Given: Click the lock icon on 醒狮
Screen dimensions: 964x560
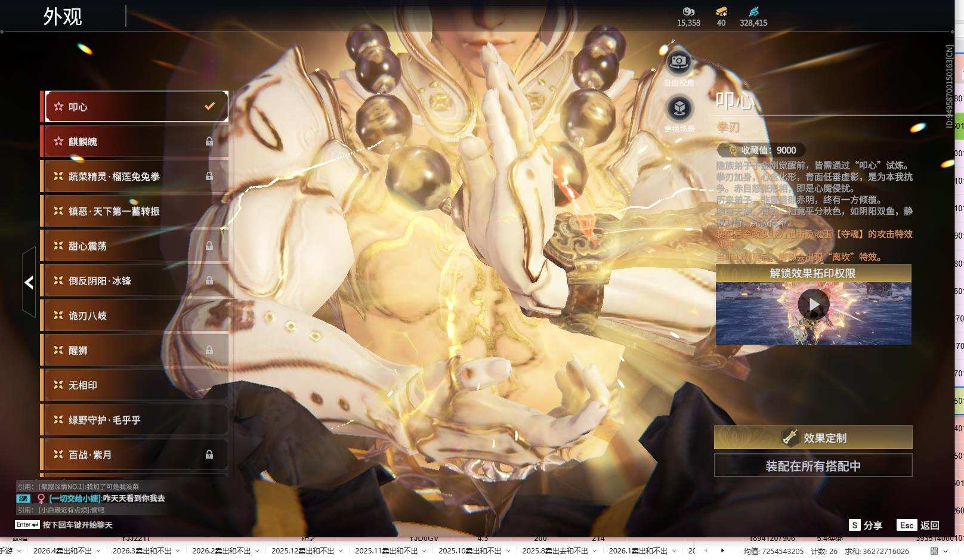Looking at the screenshot, I should (209, 350).
